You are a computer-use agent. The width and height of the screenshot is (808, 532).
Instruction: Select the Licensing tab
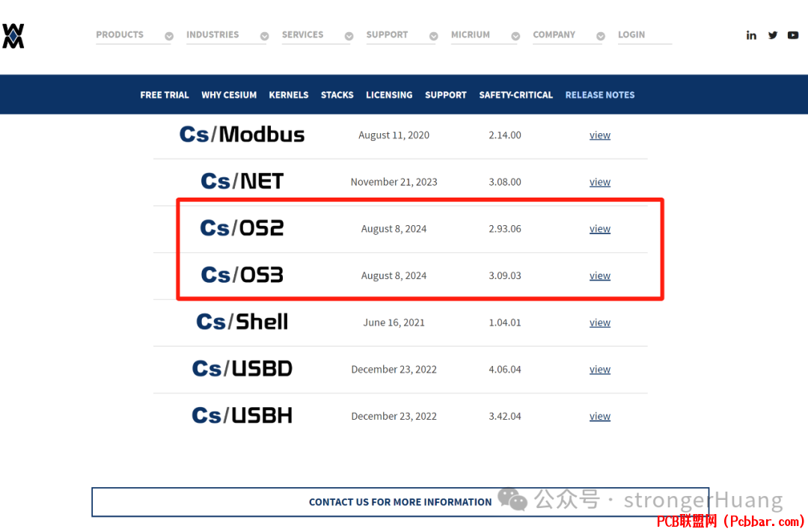(x=389, y=95)
